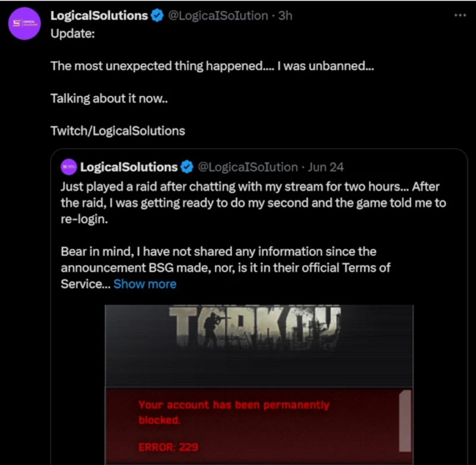Click the LogicalSolutions name in the quoted tweet

(129, 167)
